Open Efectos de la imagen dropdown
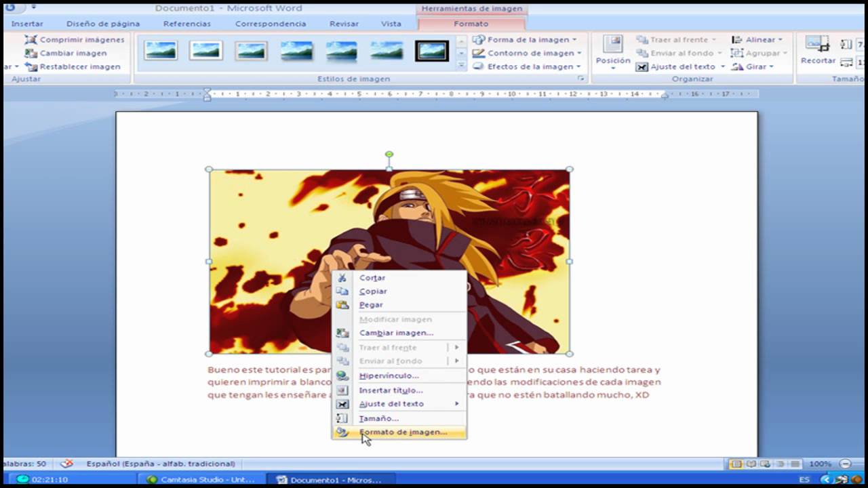 527,66
